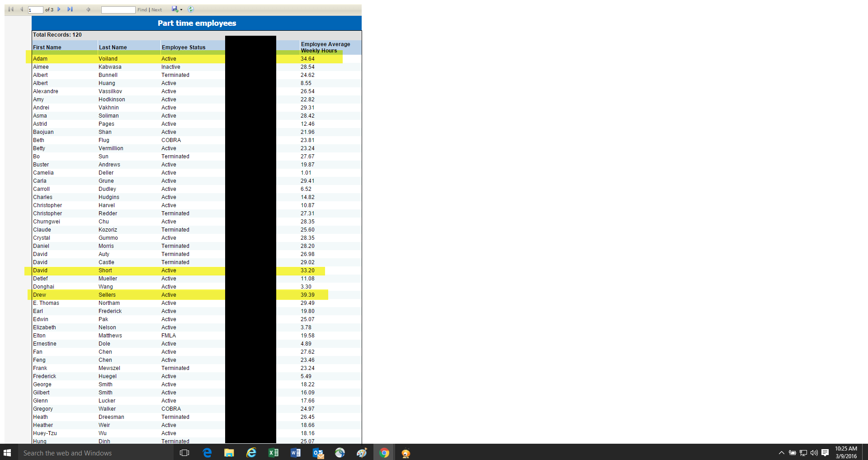
Task: Open the Action Center notifications
Action: (825, 453)
